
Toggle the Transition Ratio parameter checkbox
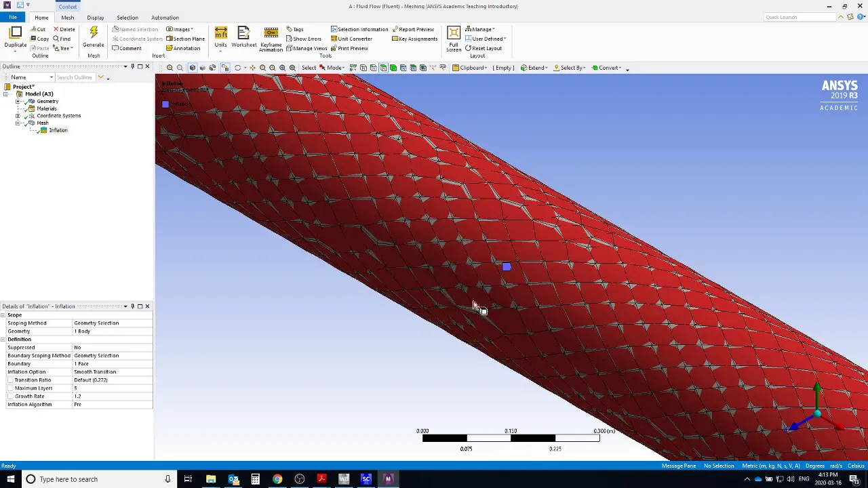(x=11, y=380)
